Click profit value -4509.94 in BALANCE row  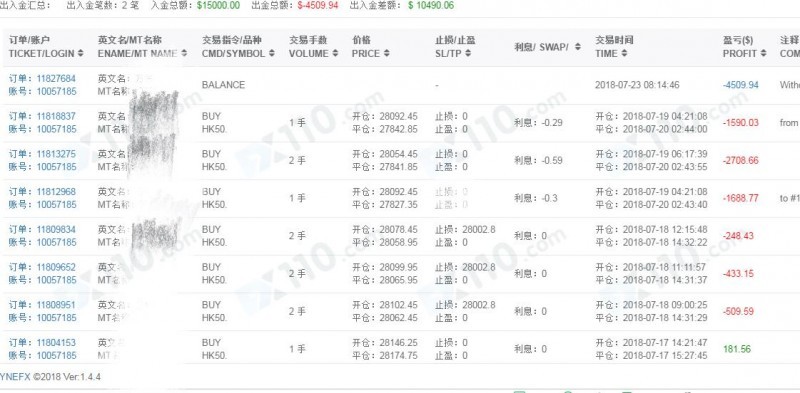click(740, 85)
